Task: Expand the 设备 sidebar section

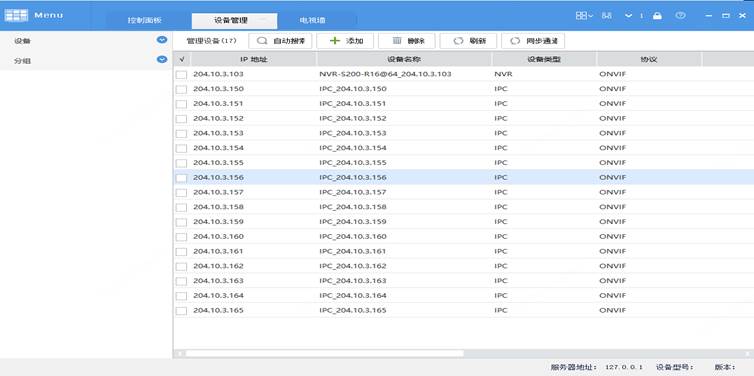Action: click(162, 39)
